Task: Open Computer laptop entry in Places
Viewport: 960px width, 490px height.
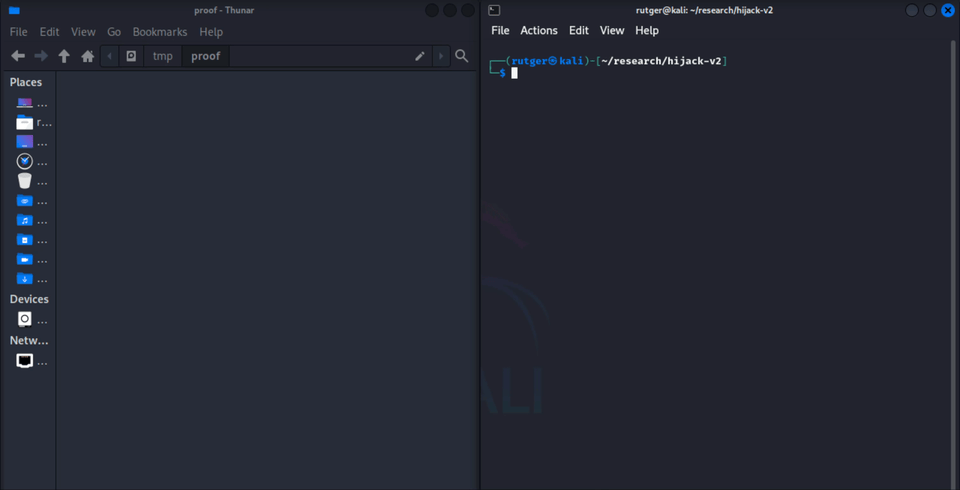Action: click(32, 104)
